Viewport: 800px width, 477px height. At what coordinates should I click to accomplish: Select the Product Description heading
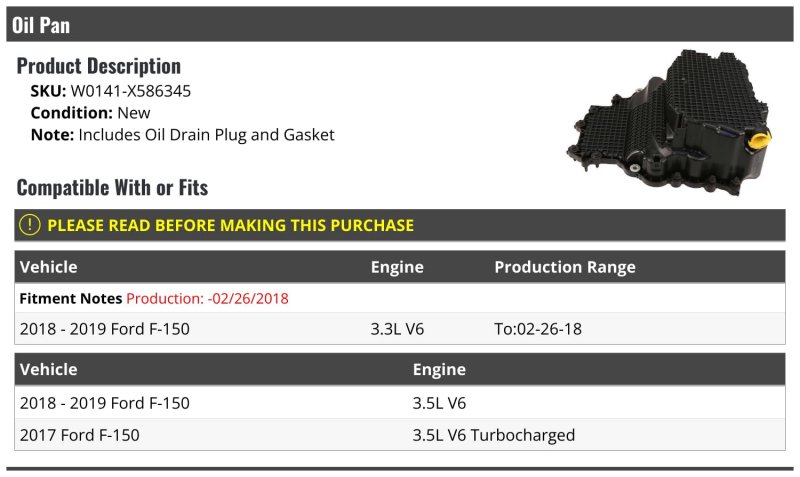click(98, 66)
